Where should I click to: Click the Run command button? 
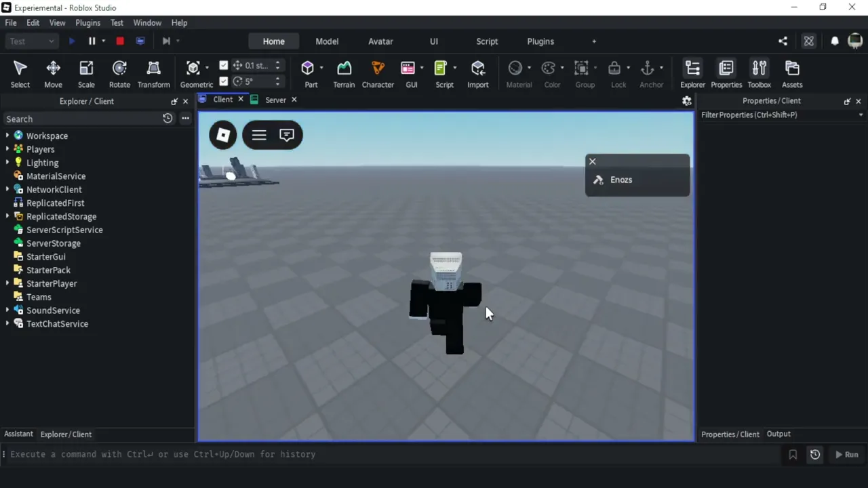(x=847, y=455)
